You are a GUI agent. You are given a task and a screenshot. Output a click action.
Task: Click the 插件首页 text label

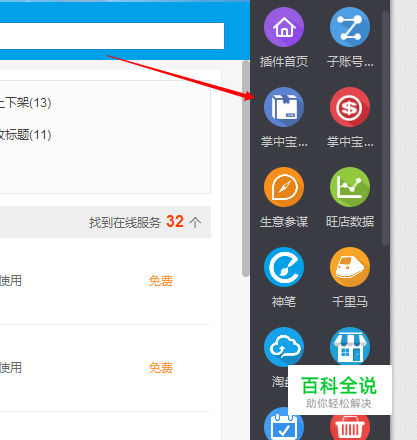point(284,62)
